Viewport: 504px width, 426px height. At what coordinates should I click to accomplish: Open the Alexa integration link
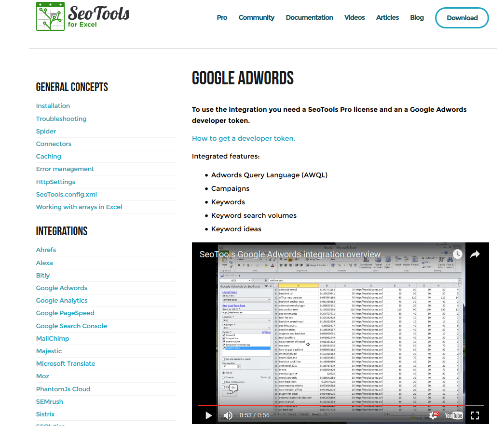44,263
